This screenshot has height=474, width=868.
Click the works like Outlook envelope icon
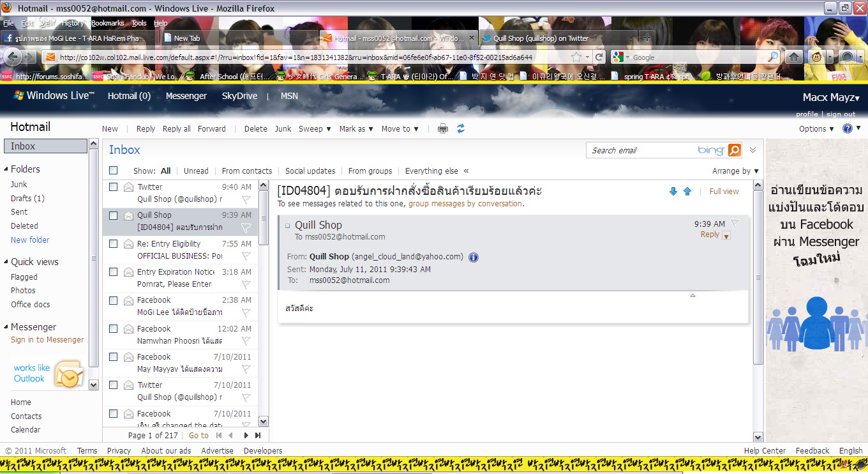69,374
